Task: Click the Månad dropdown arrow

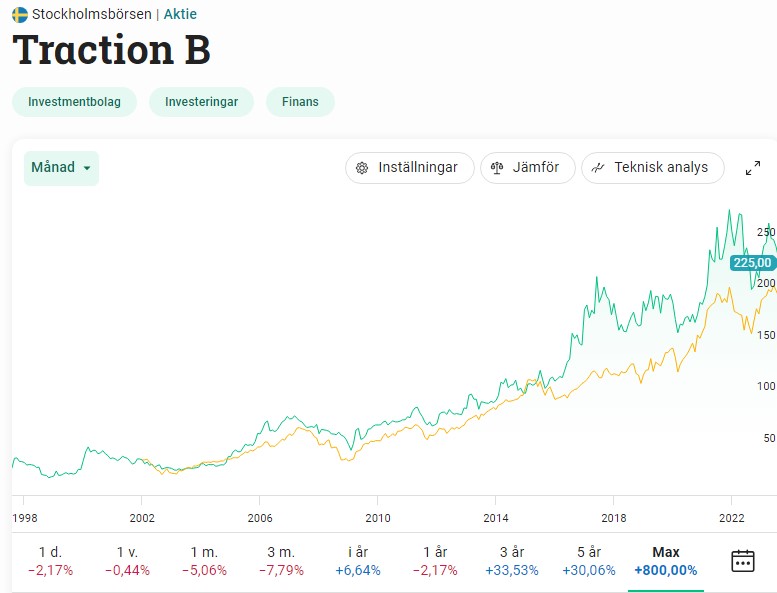Action: click(87, 168)
